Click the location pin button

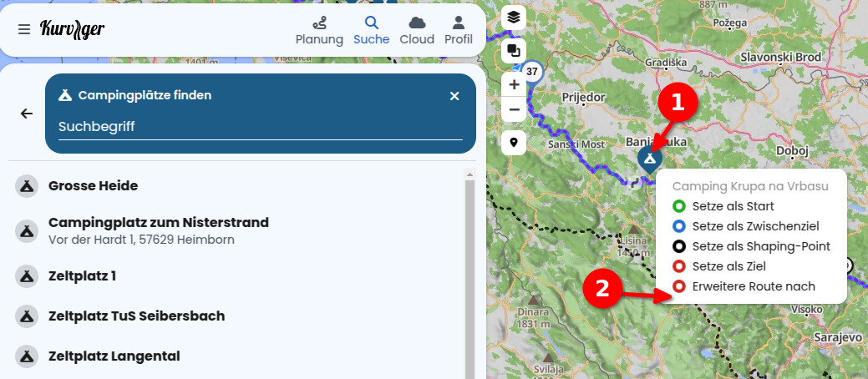click(x=514, y=143)
